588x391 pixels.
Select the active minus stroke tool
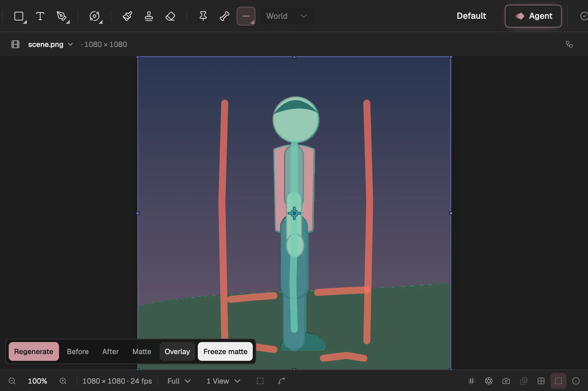[246, 16]
